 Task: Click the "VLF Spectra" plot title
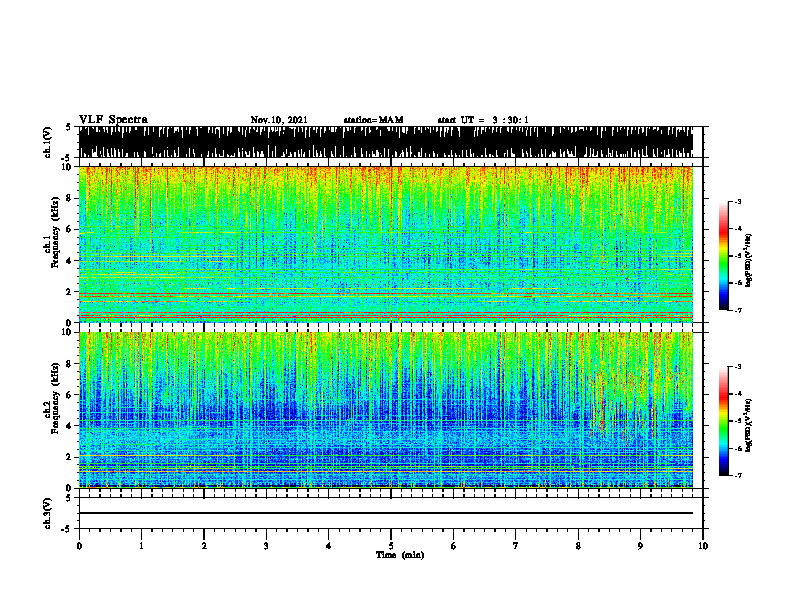[113, 120]
